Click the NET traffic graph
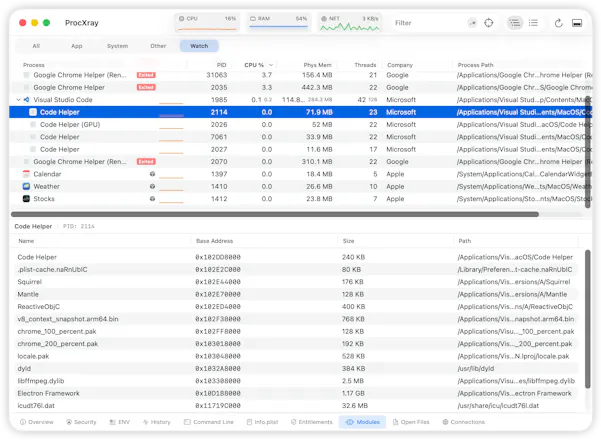The height and width of the screenshot is (440, 601). [350, 23]
